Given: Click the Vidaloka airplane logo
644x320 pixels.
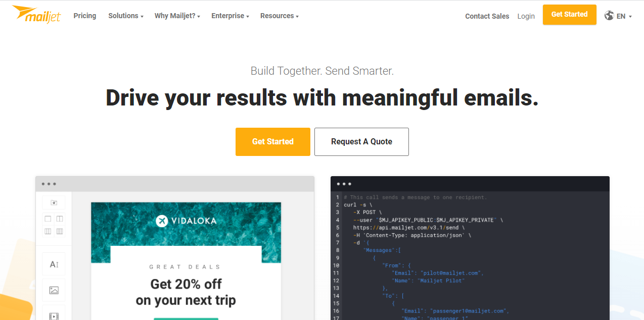Looking at the screenshot, I should point(162,221).
